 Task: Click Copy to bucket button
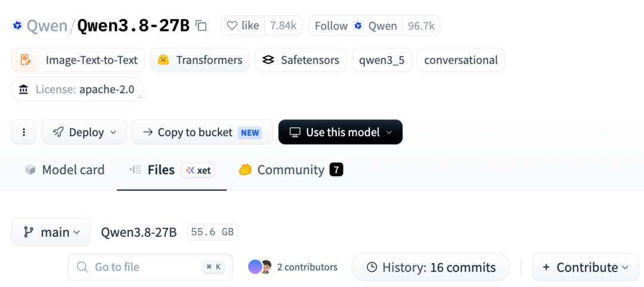[x=202, y=132]
